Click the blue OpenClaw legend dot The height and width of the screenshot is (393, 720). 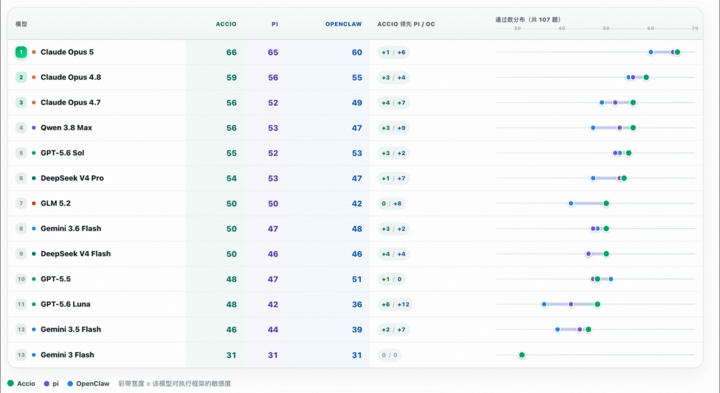pyautogui.click(x=70, y=383)
